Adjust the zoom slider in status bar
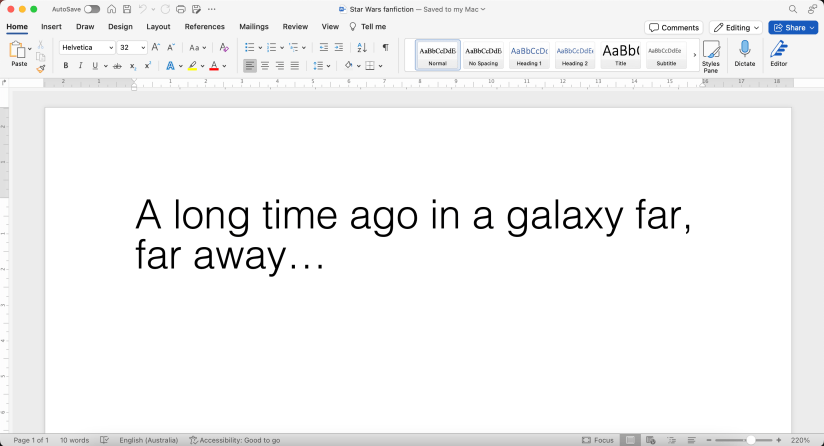The height and width of the screenshot is (446, 824). [x=751, y=440]
